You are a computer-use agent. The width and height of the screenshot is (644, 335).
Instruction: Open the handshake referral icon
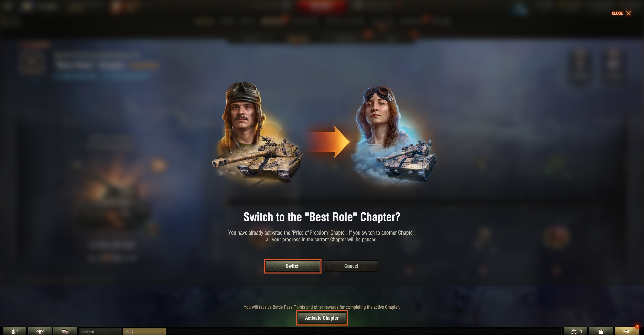[x=40, y=331]
